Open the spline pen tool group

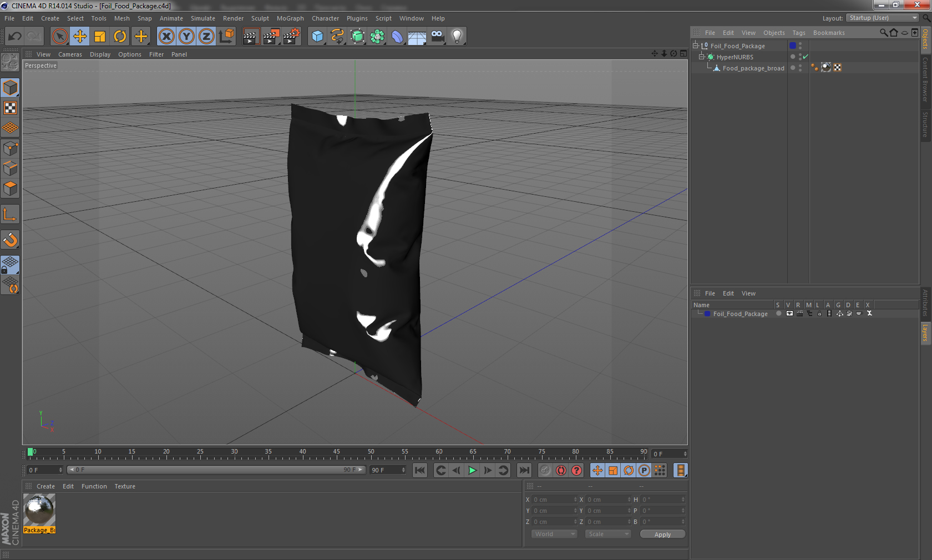pos(337,37)
